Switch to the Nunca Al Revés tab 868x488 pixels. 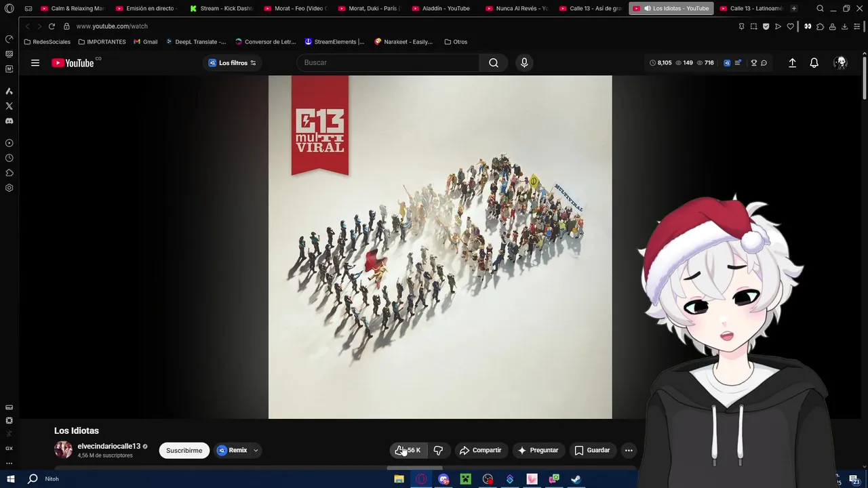click(x=516, y=8)
